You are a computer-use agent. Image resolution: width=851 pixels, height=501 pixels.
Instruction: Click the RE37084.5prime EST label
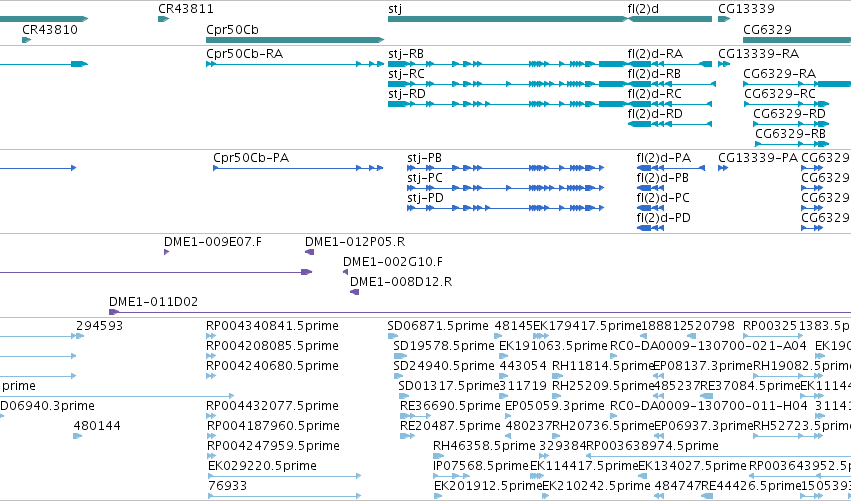[x=750, y=386]
